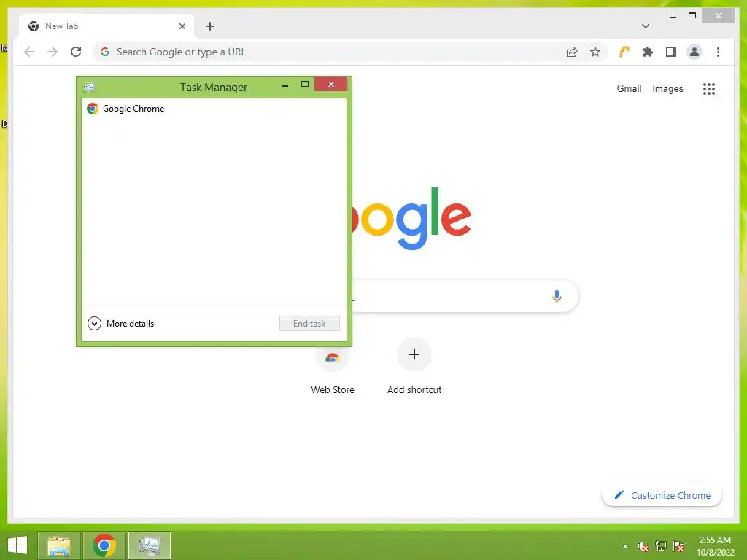Click the Task Manager title bar icon
Screen dimensions: 747x560
click(x=89, y=87)
